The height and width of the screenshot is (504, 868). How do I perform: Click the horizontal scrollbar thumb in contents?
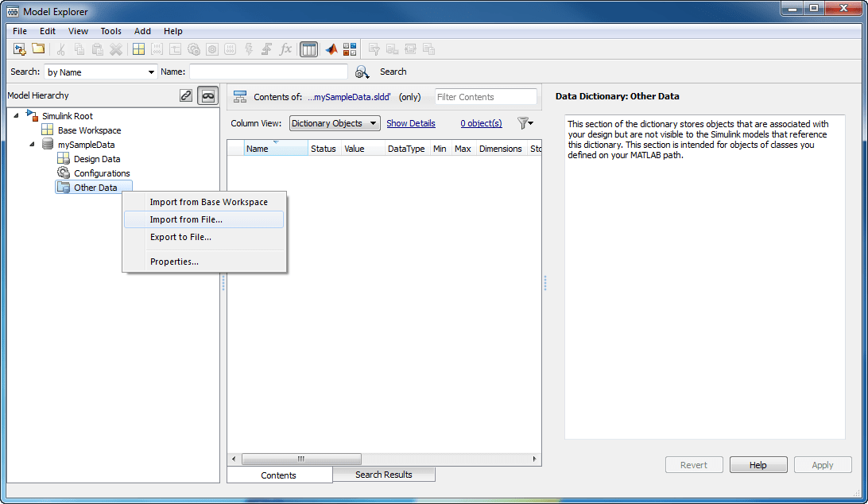click(x=301, y=459)
